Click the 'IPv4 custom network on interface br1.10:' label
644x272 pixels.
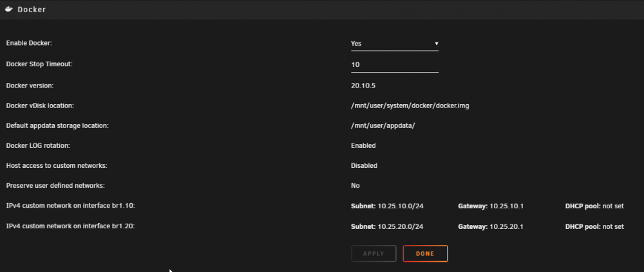tap(71, 206)
